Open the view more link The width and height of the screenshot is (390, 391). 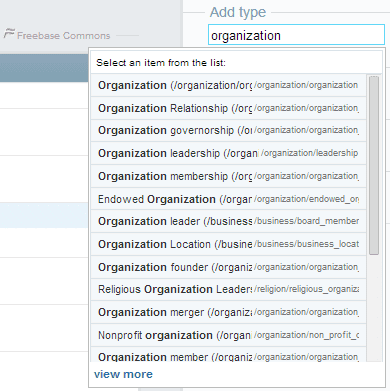click(x=123, y=374)
